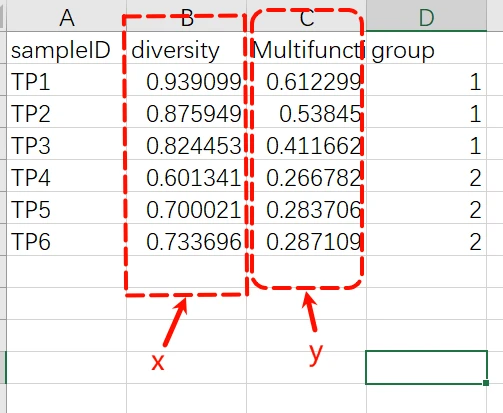Select diversity value 0.733696
The width and height of the screenshot is (503, 413).
pyautogui.click(x=186, y=240)
